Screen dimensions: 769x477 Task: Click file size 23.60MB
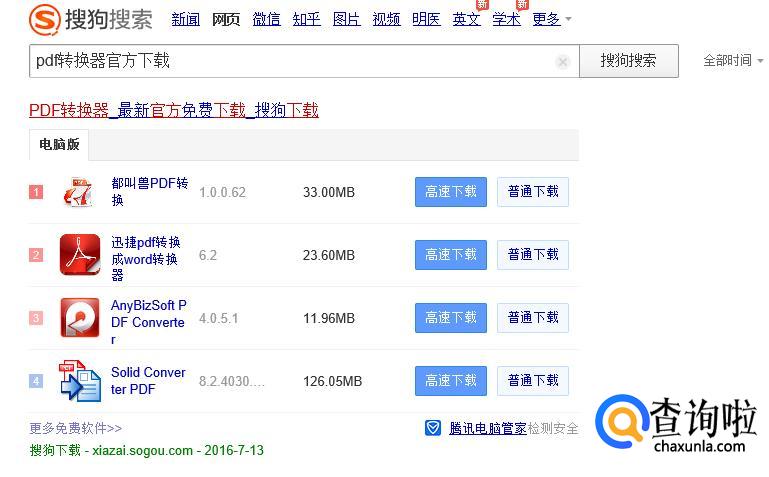[x=329, y=255]
